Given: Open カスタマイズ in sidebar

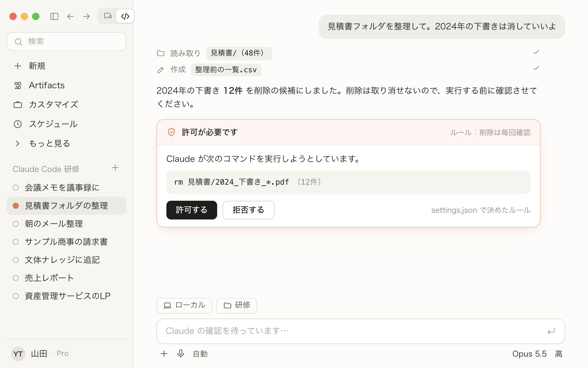Looking at the screenshot, I should (x=66, y=105).
